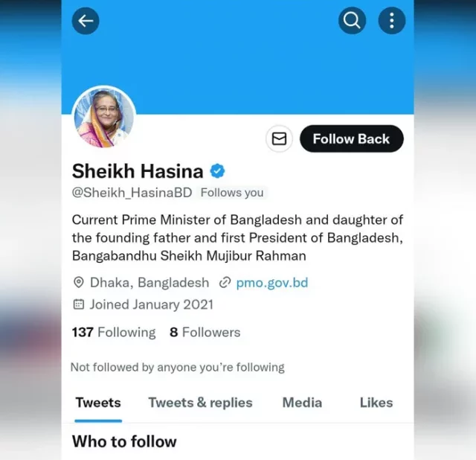Switch to the Likes tab
This screenshot has width=476, height=460.
(x=376, y=403)
